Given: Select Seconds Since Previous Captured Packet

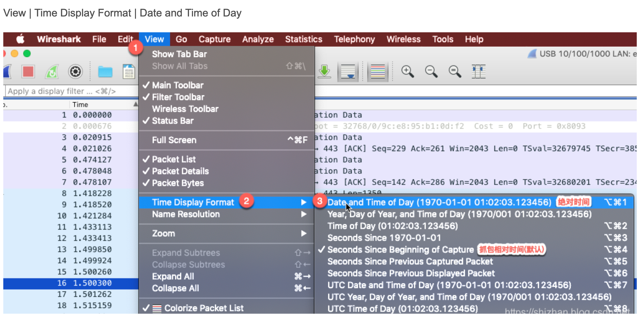Looking at the screenshot, I should pyautogui.click(x=474, y=262).
